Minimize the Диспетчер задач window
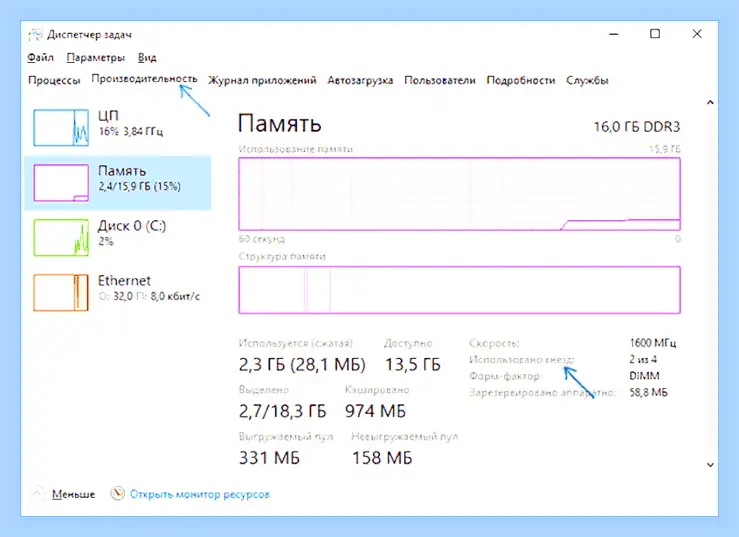This screenshot has height=537, width=739. [614, 34]
